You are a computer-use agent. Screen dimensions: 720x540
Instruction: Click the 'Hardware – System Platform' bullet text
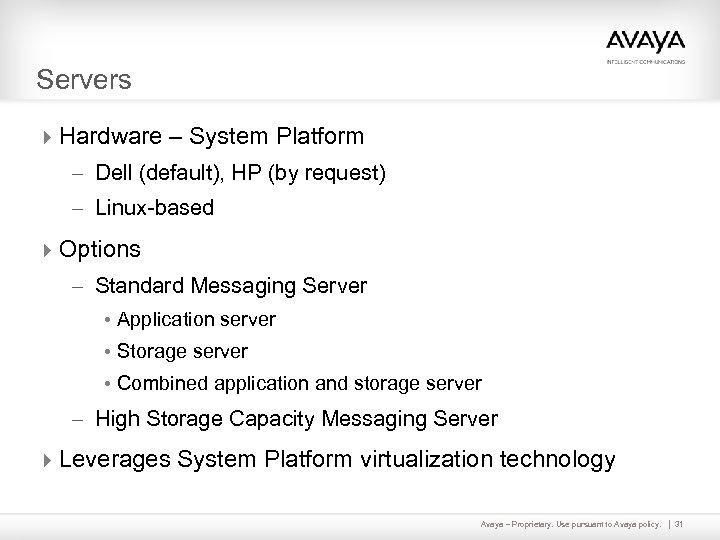coord(212,136)
